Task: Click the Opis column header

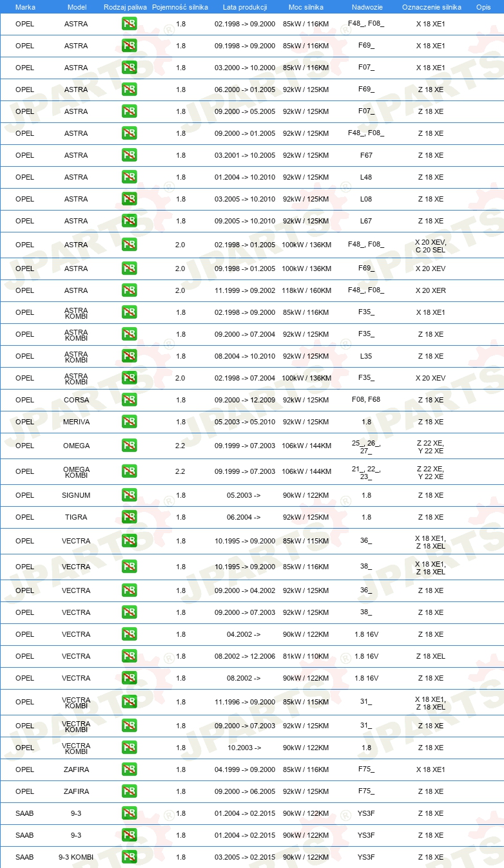Action: pos(483,7)
